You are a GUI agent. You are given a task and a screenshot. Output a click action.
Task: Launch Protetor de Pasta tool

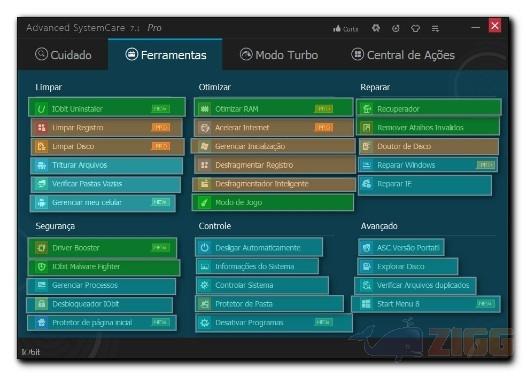coord(269,304)
